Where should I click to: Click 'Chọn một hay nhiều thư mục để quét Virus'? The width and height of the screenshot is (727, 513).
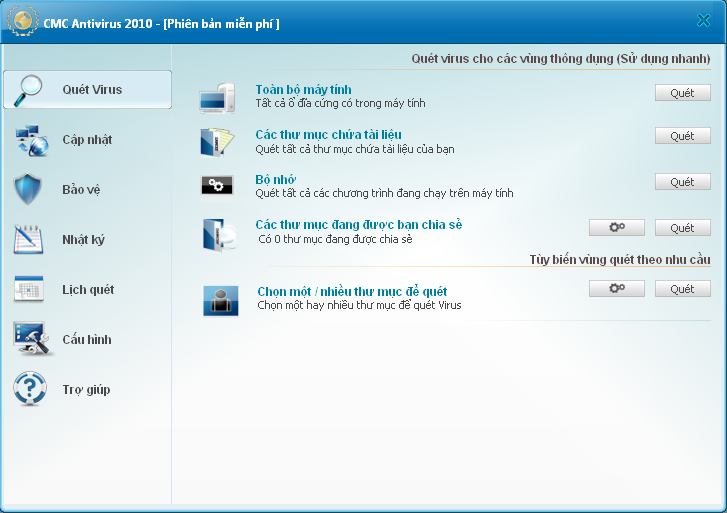359,305
